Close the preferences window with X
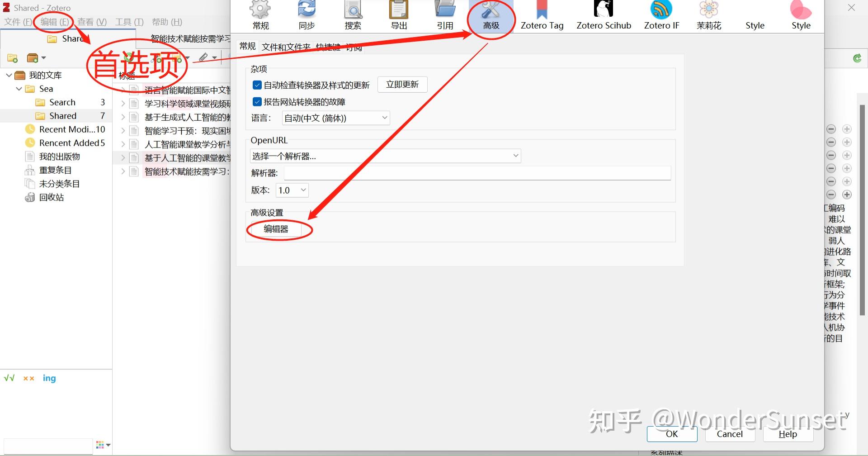The width and height of the screenshot is (868, 456). coord(851,8)
